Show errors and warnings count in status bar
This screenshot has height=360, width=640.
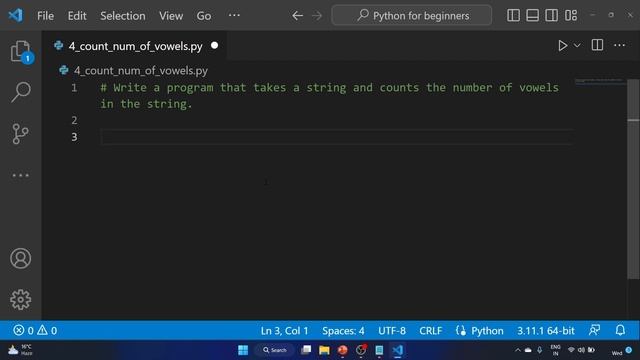tap(35, 330)
